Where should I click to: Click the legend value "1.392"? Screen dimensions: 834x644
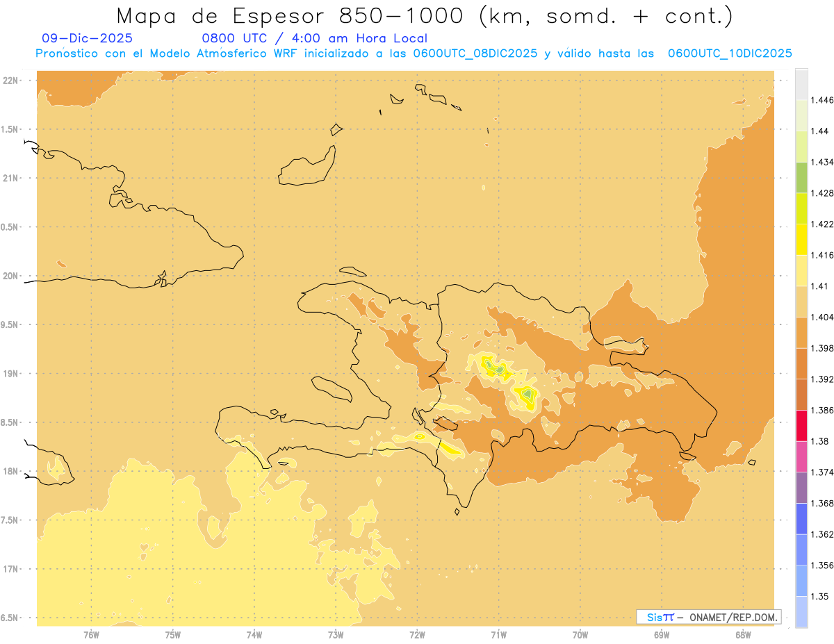pos(822,379)
